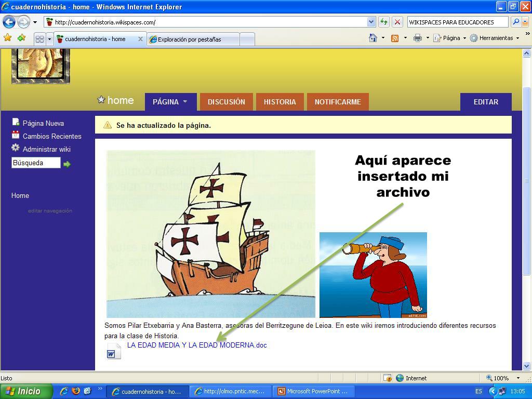Expand the zoom level dropdown arrow
Screen dimensions: 532x399
click(x=518, y=378)
